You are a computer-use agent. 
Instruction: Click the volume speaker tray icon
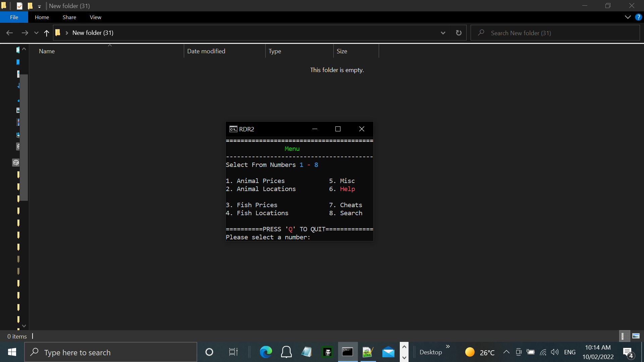[x=554, y=352]
